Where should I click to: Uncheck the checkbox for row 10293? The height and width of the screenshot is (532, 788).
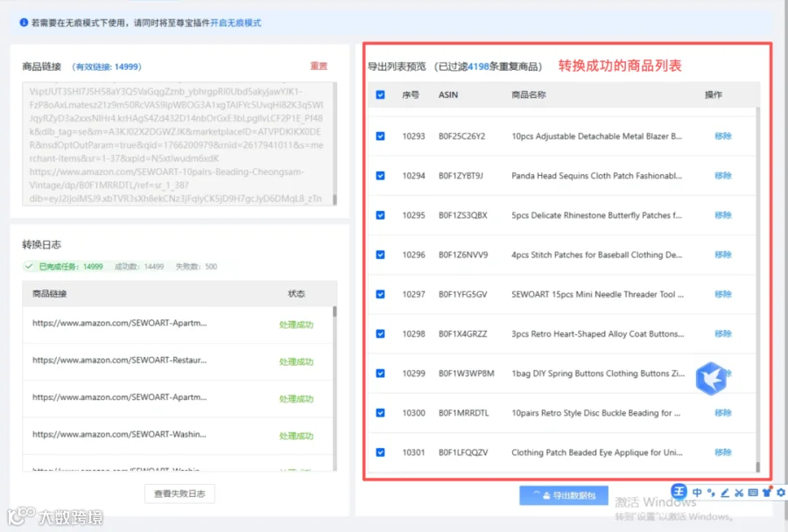pyautogui.click(x=381, y=136)
